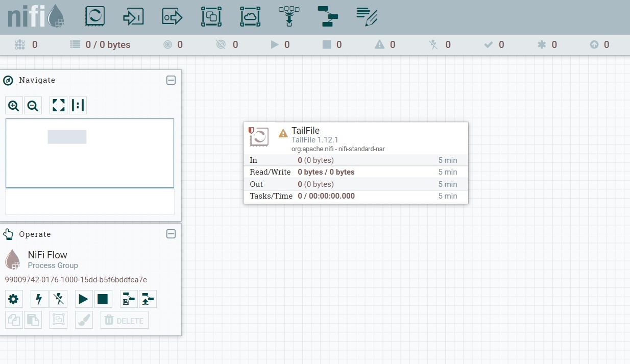Click the Upload Template button
The width and height of the screenshot is (630, 364).
click(148, 299)
